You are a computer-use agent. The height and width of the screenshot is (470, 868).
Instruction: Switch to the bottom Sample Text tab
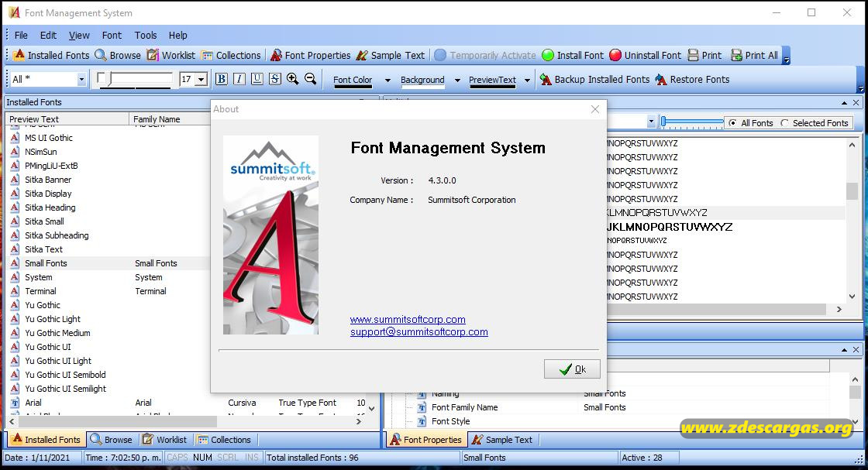tap(502, 440)
